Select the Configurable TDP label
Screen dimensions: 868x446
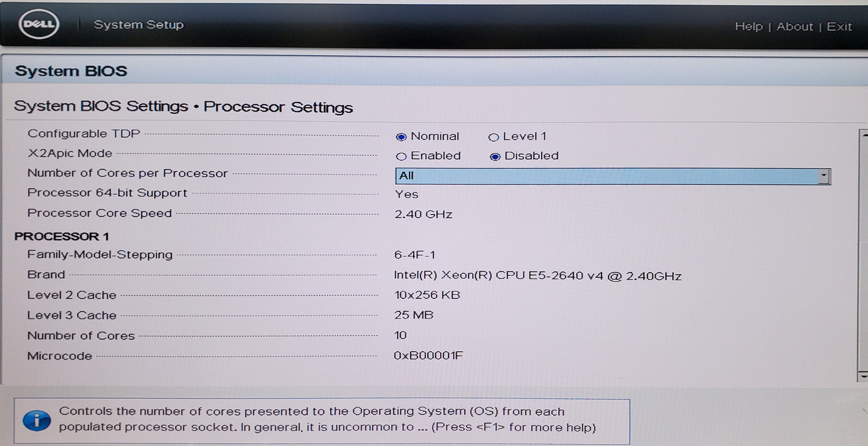tap(84, 134)
